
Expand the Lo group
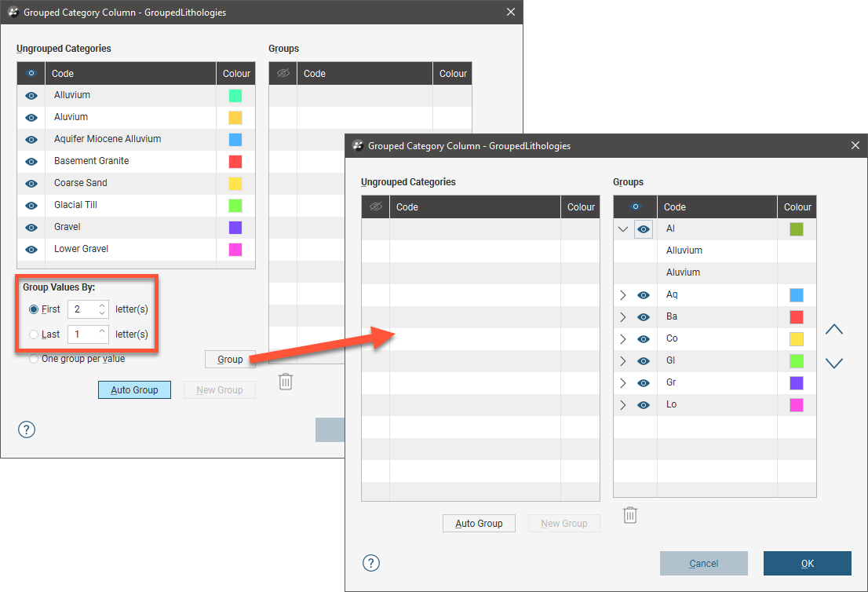tap(623, 405)
